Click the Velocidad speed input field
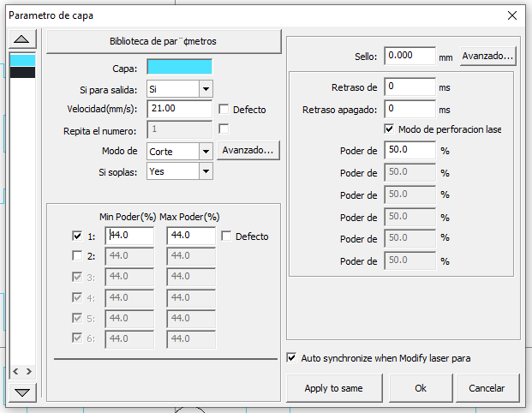 (179, 109)
